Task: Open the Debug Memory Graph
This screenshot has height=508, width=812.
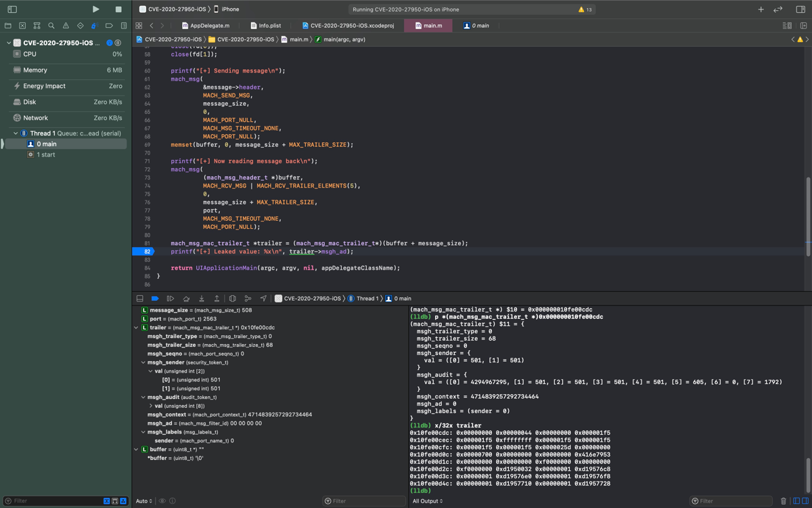Action: coord(248,298)
